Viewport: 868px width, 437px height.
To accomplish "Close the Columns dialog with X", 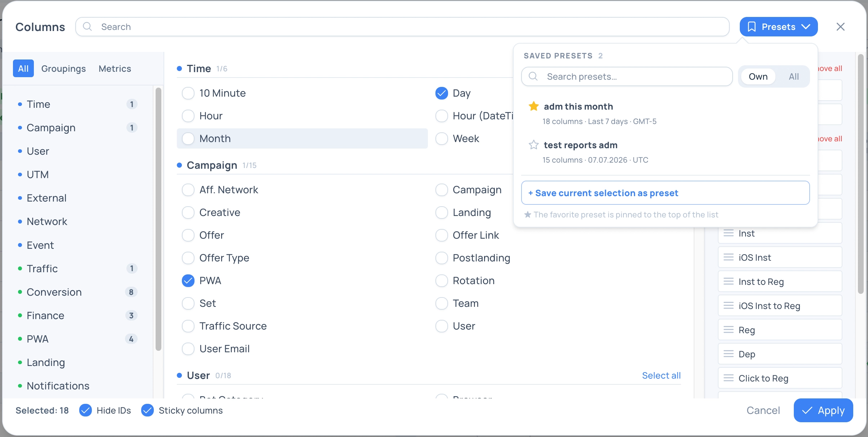I will [x=840, y=27].
